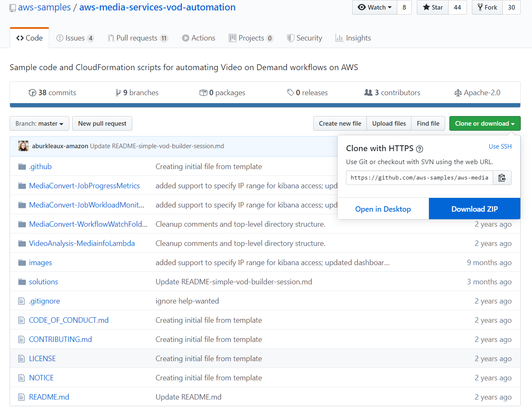The image size is (532, 410).
Task: View the 38 commits
Action: tap(52, 93)
